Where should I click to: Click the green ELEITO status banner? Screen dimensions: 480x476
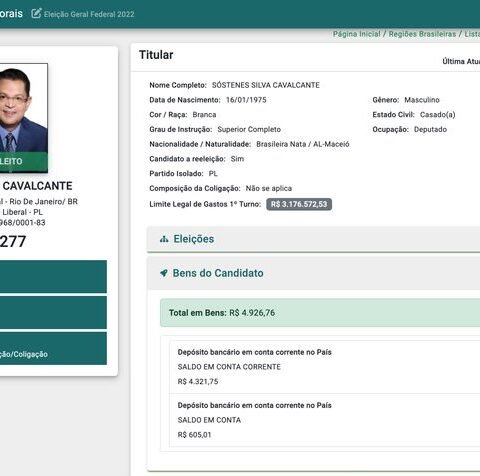click(24, 162)
